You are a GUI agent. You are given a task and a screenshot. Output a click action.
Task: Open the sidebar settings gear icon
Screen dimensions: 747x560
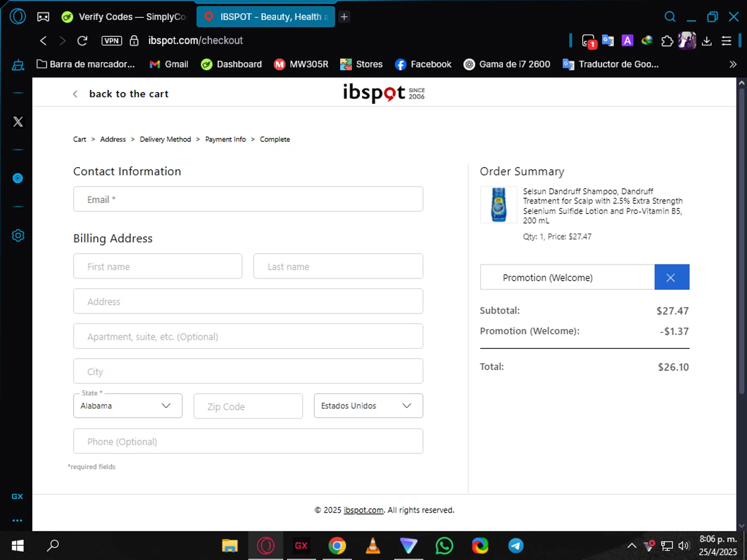(18, 235)
